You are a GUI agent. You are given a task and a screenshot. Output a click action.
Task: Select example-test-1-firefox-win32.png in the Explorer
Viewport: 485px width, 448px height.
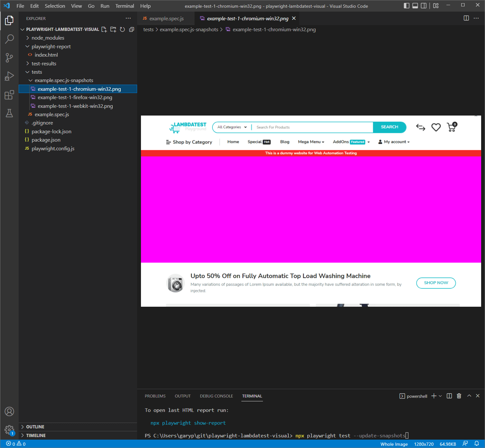[75, 97]
